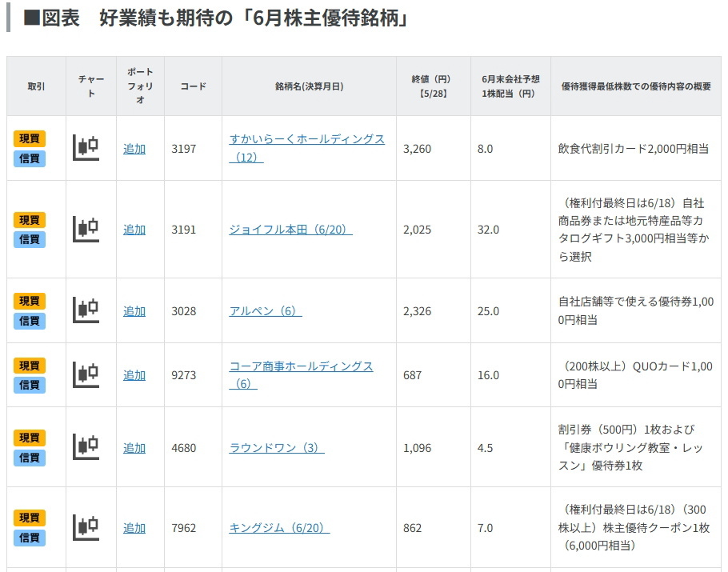Select code cell 4680
Viewport: 728px width, 572px height.
coord(184,448)
